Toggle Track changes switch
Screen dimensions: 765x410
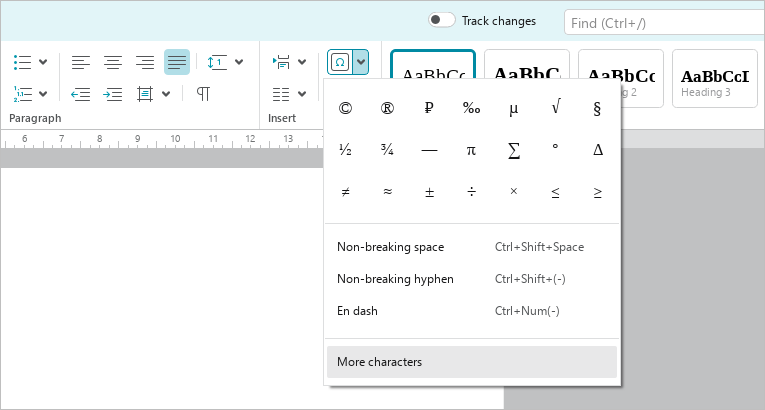442,20
